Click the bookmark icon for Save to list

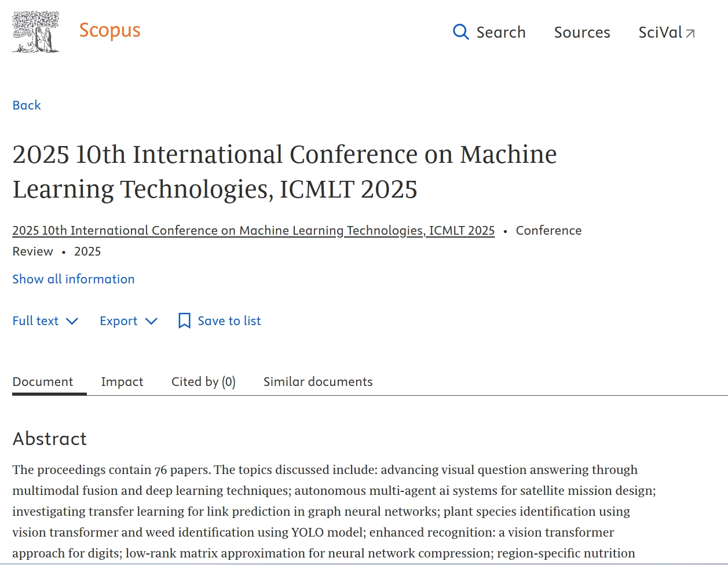pos(184,321)
